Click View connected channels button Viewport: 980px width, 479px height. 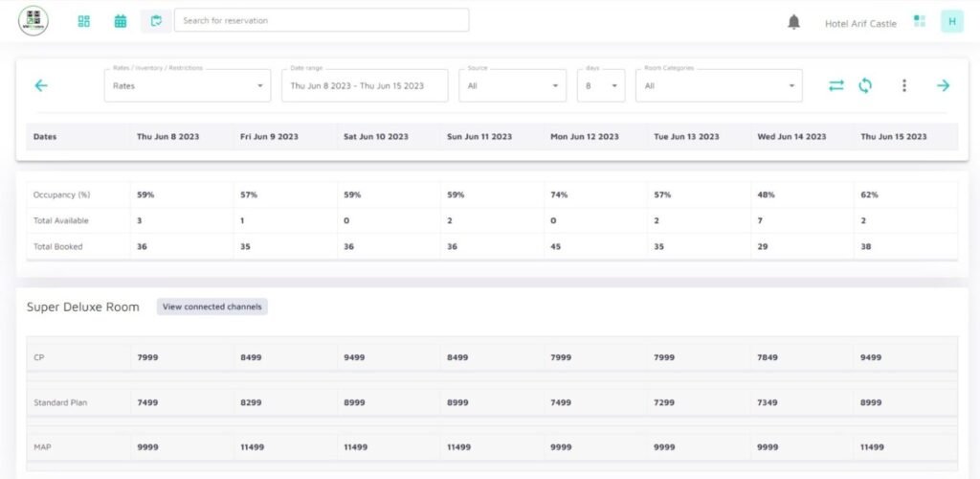212,307
